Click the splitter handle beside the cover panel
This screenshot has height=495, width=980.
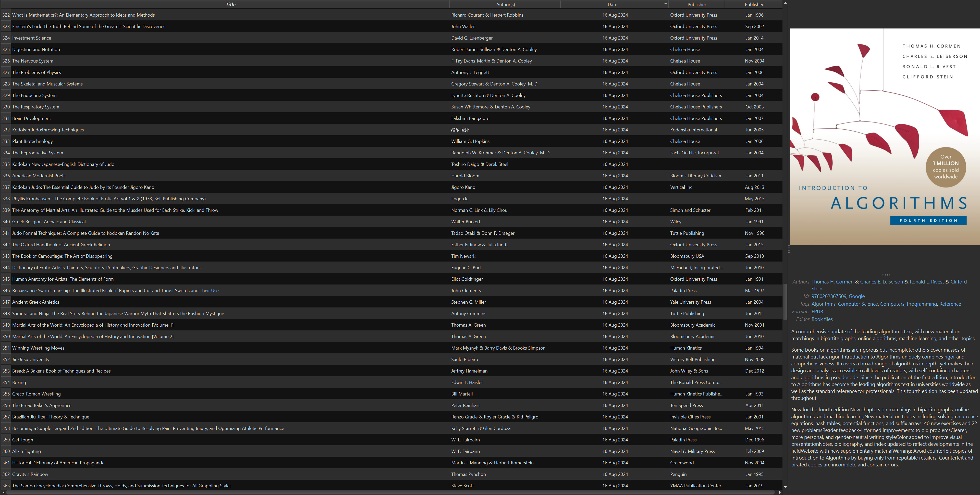(x=789, y=249)
